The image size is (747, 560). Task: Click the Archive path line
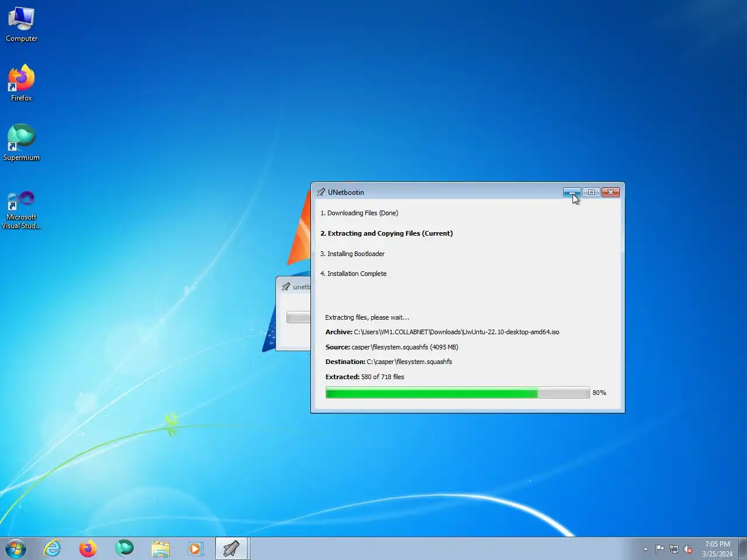click(442, 332)
